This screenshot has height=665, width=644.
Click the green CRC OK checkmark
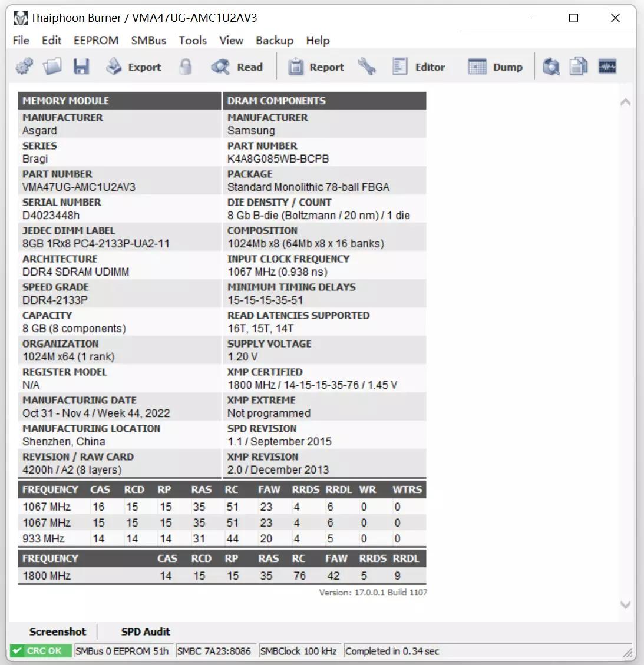pos(17,651)
